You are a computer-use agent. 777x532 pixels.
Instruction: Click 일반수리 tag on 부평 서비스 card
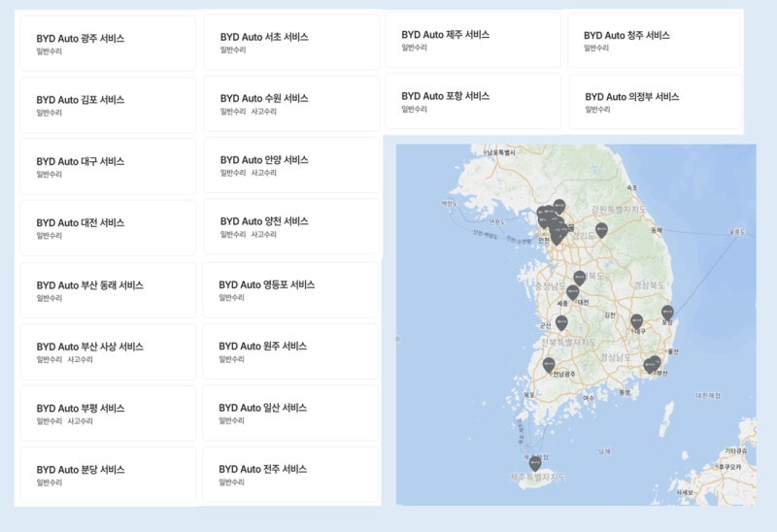[x=50, y=421]
